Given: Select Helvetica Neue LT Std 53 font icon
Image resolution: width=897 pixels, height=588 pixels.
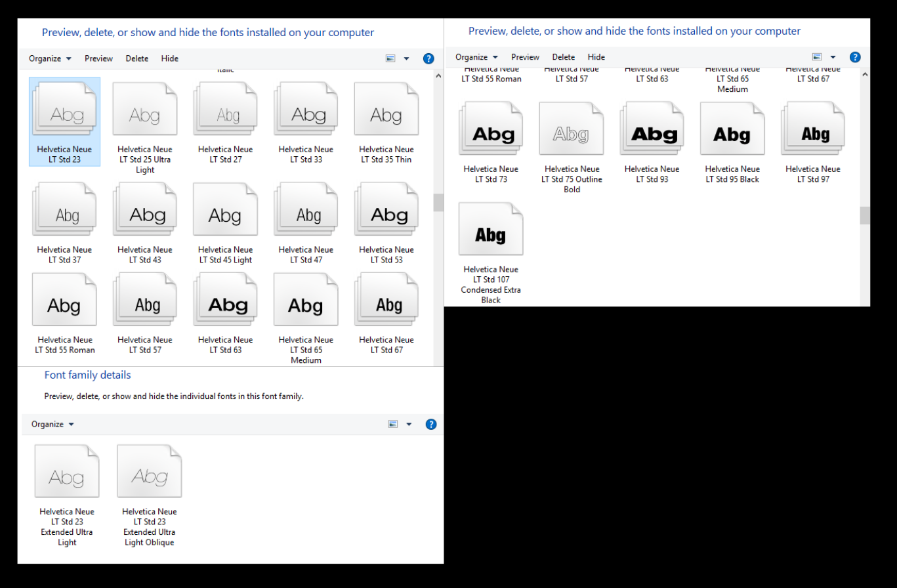Looking at the screenshot, I should 386,209.
